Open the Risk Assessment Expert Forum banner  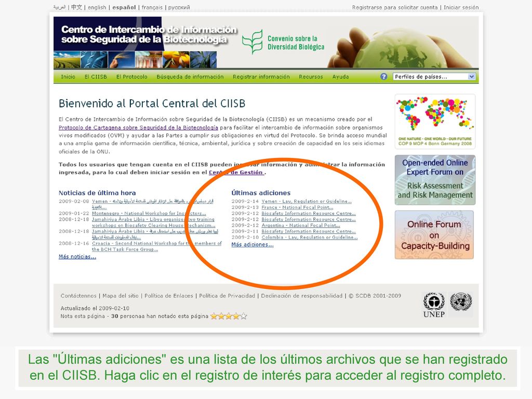pyautogui.click(x=435, y=180)
